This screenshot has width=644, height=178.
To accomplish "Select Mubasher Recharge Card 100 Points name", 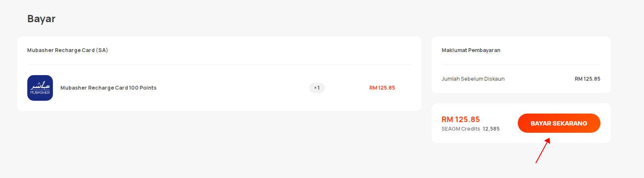I will pos(108,88).
